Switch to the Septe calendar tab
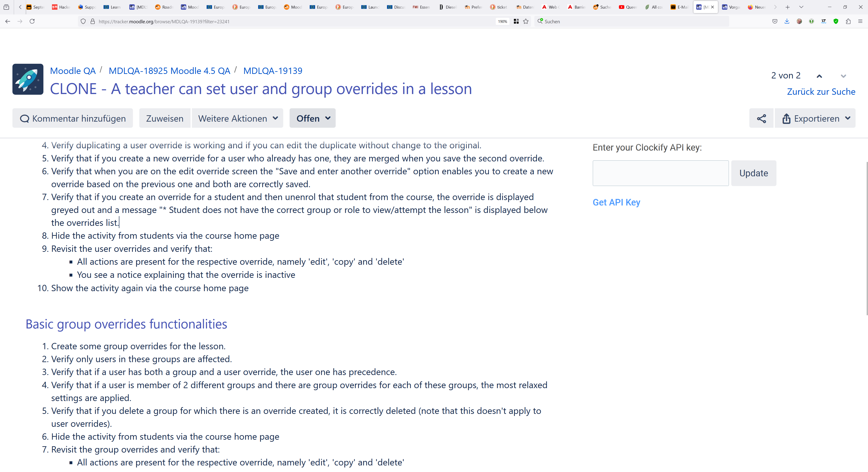The height and width of the screenshot is (472, 868). coord(35,7)
